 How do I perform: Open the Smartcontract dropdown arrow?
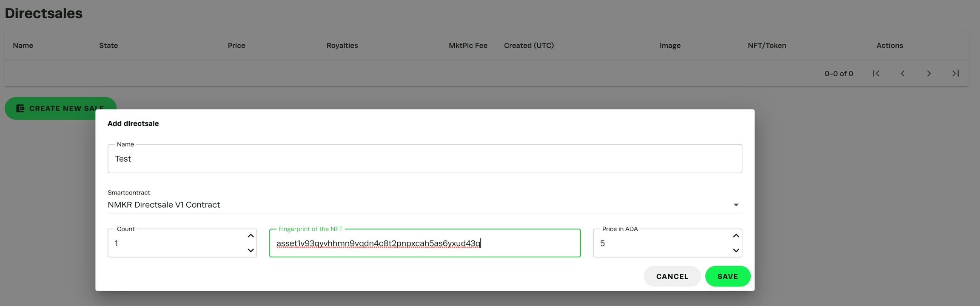point(735,205)
